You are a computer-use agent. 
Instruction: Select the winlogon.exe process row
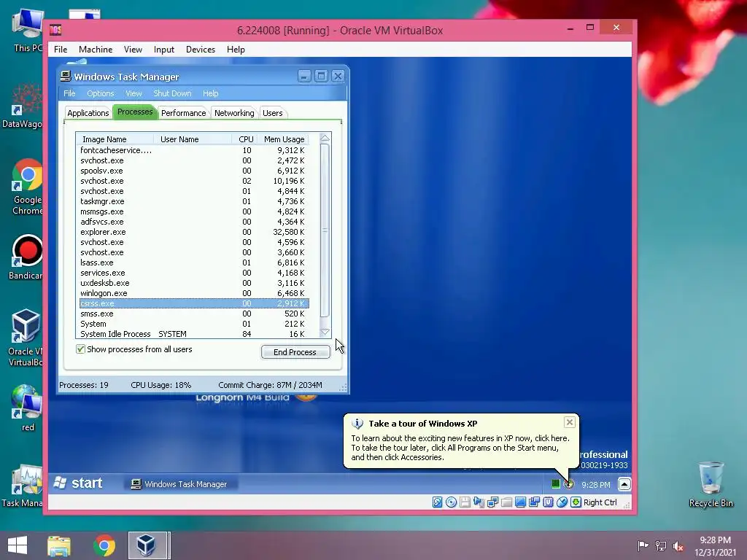pos(194,293)
